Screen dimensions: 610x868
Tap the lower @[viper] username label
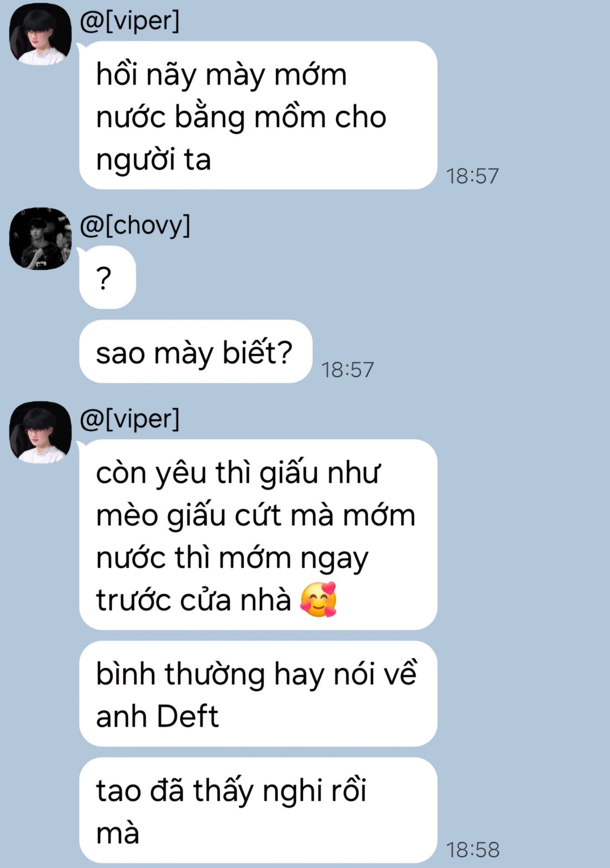point(130,419)
